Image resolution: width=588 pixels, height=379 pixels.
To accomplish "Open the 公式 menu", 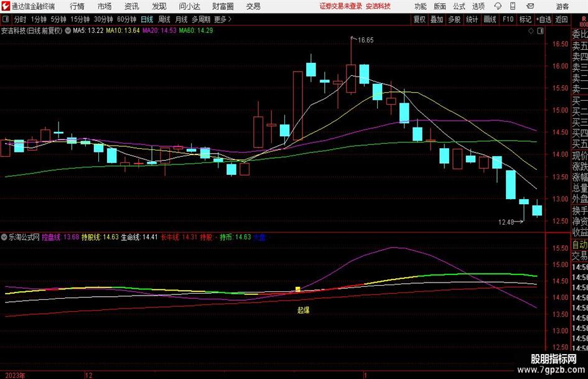I will click(459, 6).
